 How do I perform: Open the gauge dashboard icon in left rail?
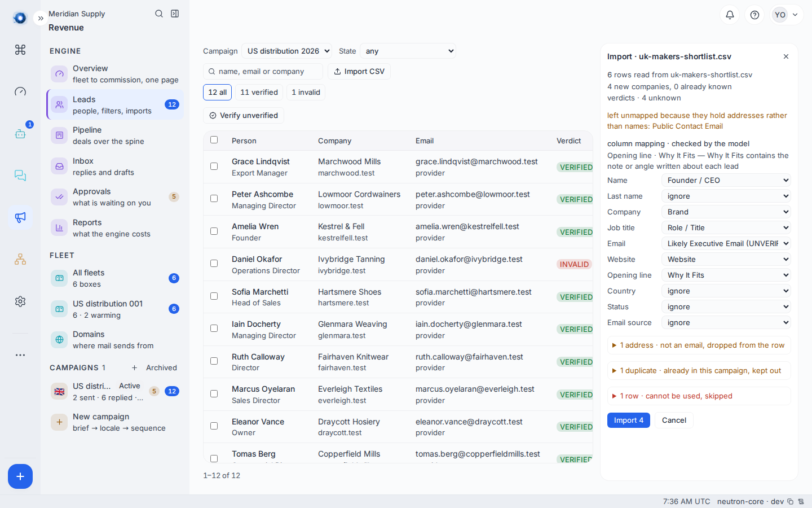[20, 91]
